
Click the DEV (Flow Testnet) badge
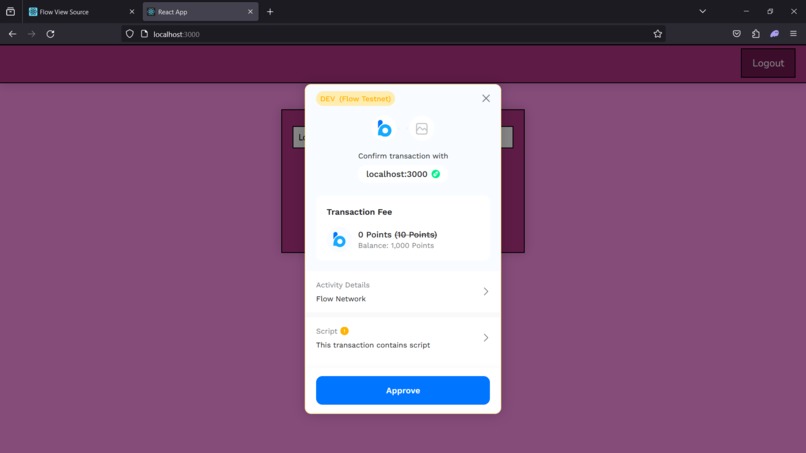point(355,99)
